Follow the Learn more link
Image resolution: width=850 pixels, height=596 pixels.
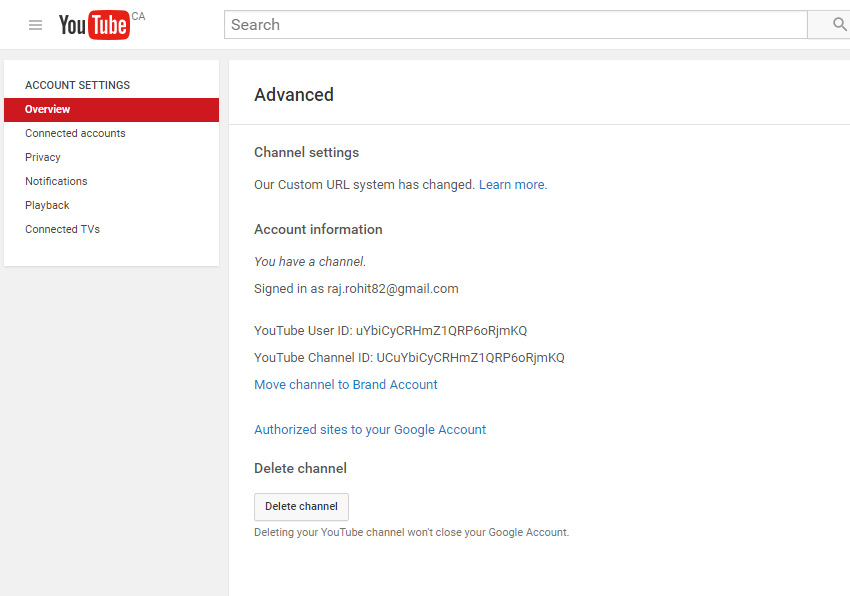point(513,185)
